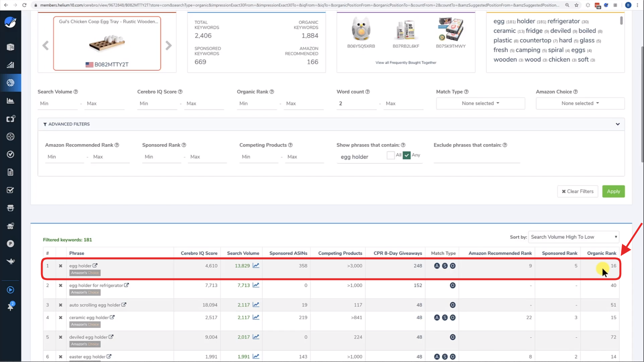Click the Exclude phrases that contain field
The image size is (644, 362).
pyautogui.click(x=476, y=157)
